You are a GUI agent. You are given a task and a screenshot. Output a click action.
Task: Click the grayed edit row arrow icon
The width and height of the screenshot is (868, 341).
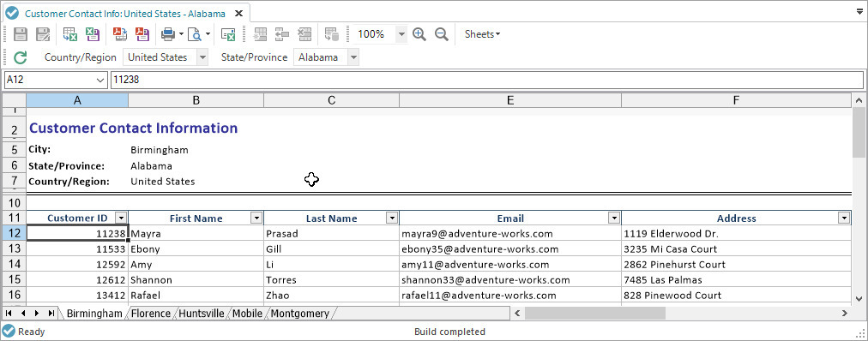tap(282, 34)
